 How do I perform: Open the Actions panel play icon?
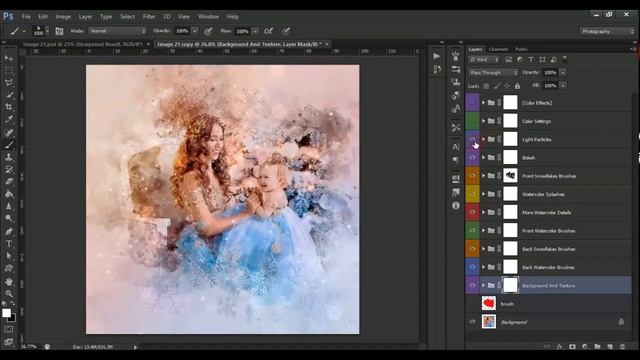pyautogui.click(x=437, y=56)
